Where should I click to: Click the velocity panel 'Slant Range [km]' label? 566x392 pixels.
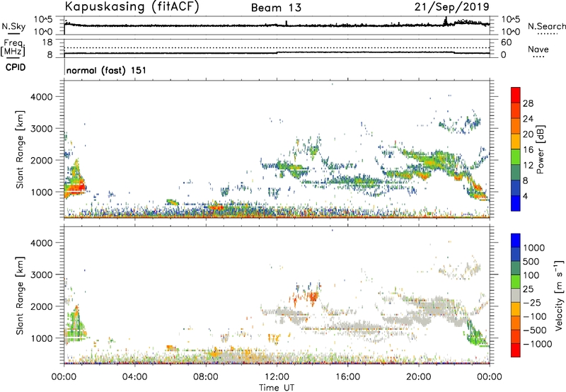coord(20,296)
